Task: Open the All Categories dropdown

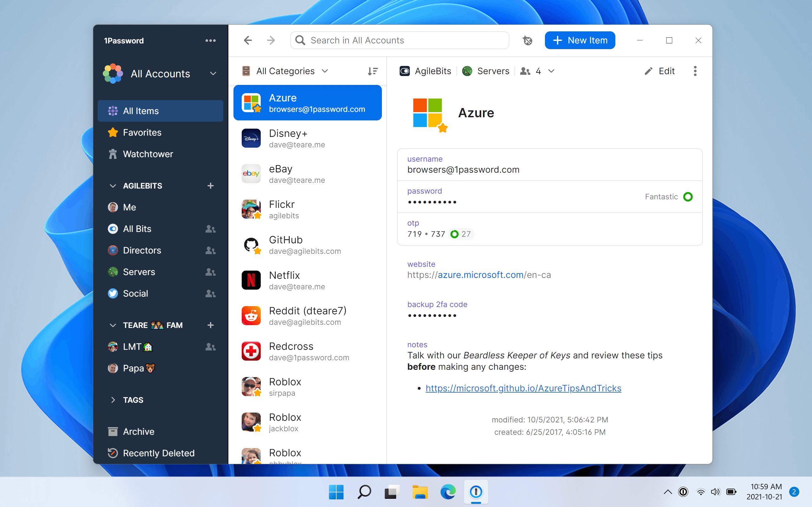Action: (285, 71)
